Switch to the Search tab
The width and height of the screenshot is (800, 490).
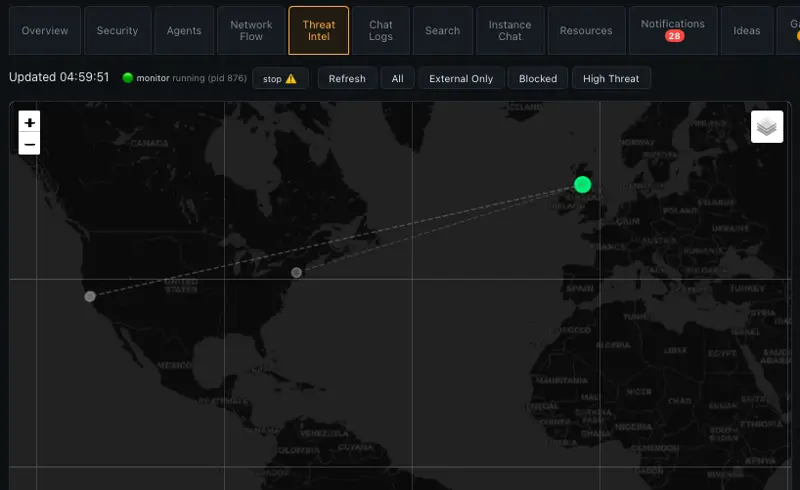pyautogui.click(x=442, y=31)
